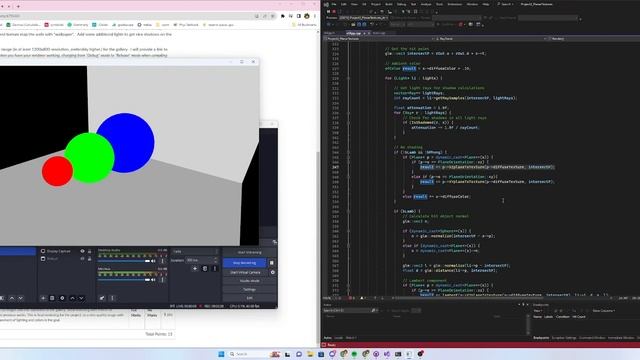Viewport: 640px width, 360px height.
Task: Click transition Duration spinner in OBS
Action: point(202,260)
